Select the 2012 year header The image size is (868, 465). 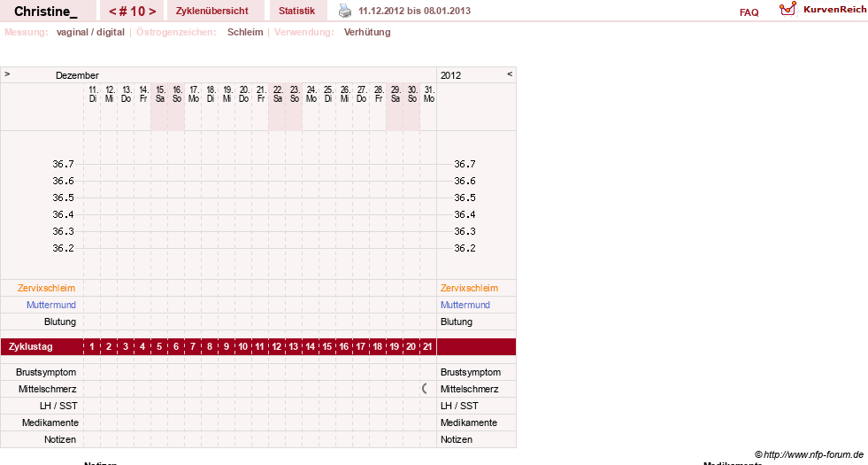450,75
